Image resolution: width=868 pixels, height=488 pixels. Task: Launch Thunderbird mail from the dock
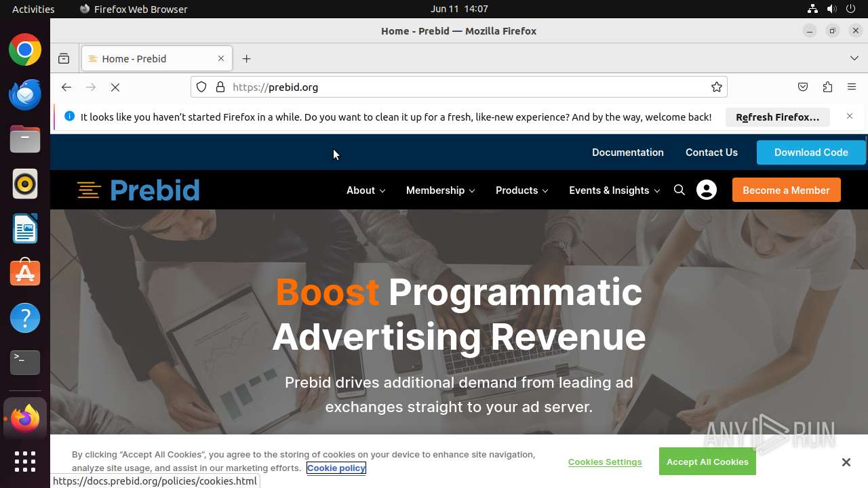point(25,94)
